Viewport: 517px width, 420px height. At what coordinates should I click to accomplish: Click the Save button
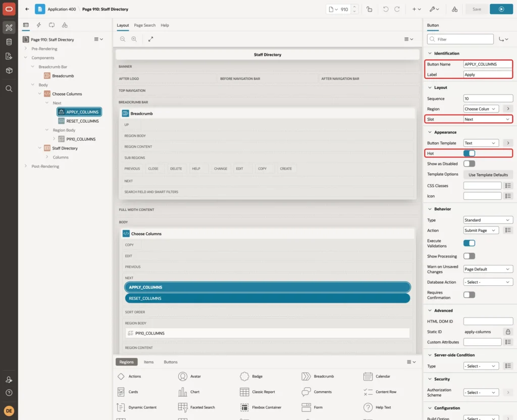(x=477, y=9)
